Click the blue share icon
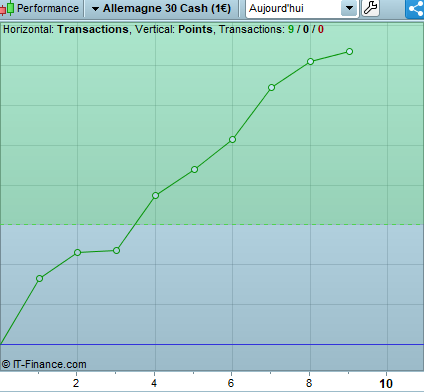Screen dimensions: 424x392 tap(415, 8)
